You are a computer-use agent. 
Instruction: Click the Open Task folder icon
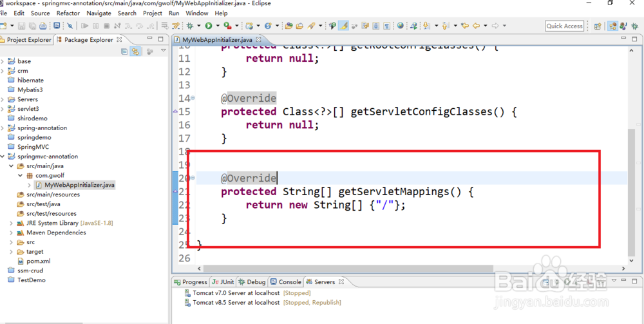pos(300,26)
